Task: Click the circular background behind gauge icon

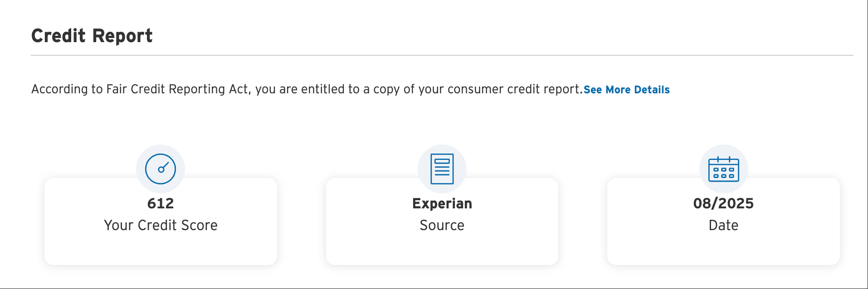Action: pos(161,169)
